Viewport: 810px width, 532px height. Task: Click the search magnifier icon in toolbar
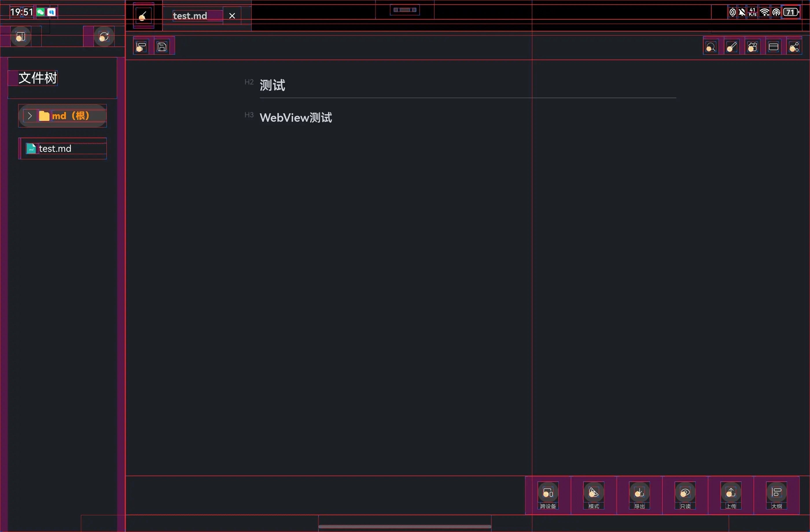(x=710, y=47)
